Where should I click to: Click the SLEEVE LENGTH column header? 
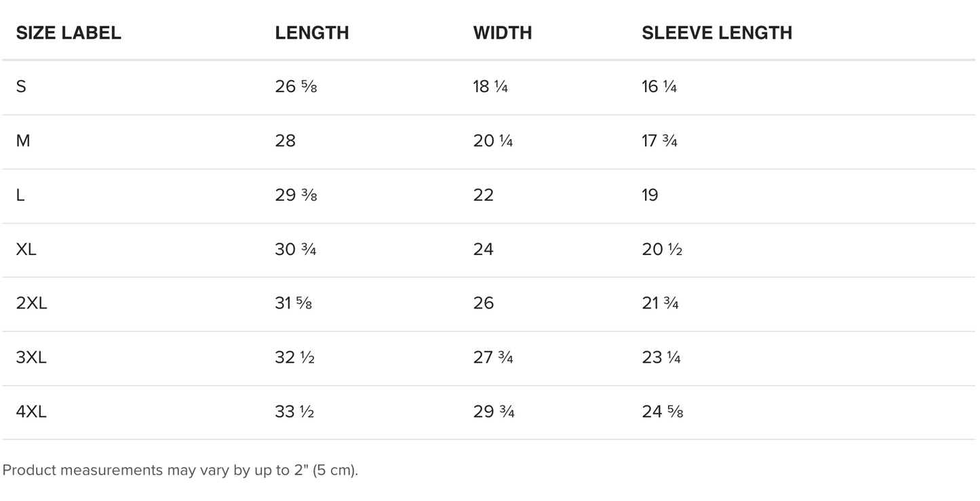[x=717, y=33]
